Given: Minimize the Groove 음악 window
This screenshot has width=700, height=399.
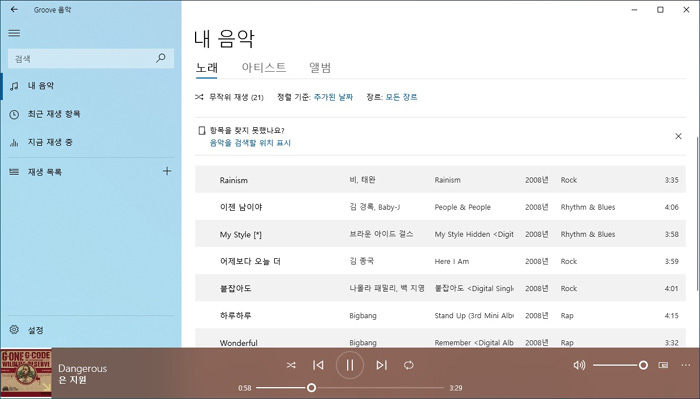Looking at the screenshot, I should coord(634,10).
